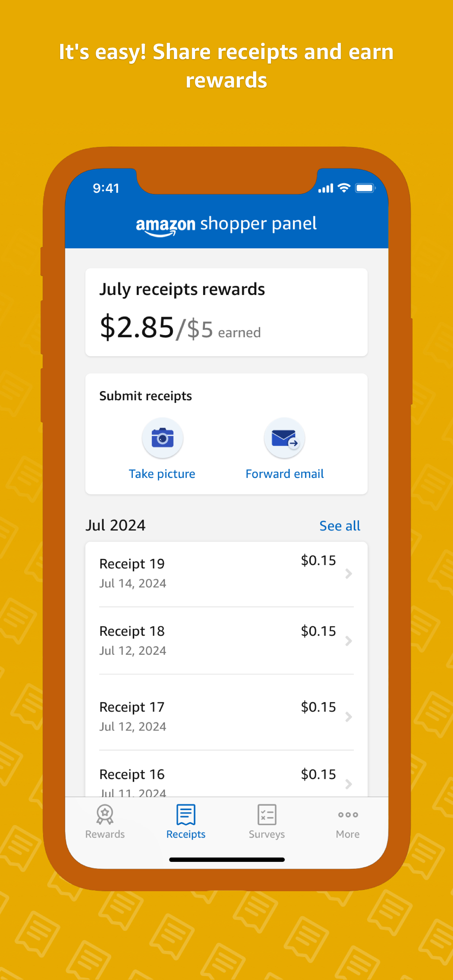The width and height of the screenshot is (453, 980).
Task: Tap the Forward email envelope icon
Action: tap(284, 438)
